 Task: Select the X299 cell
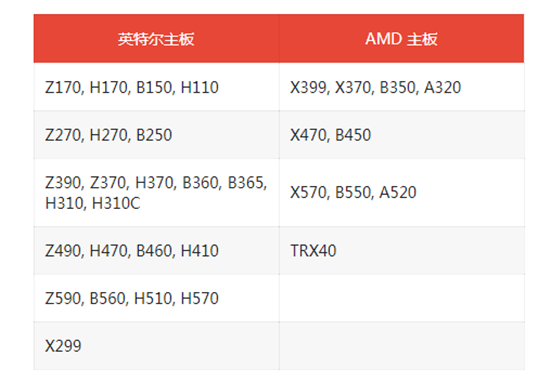tap(156, 346)
